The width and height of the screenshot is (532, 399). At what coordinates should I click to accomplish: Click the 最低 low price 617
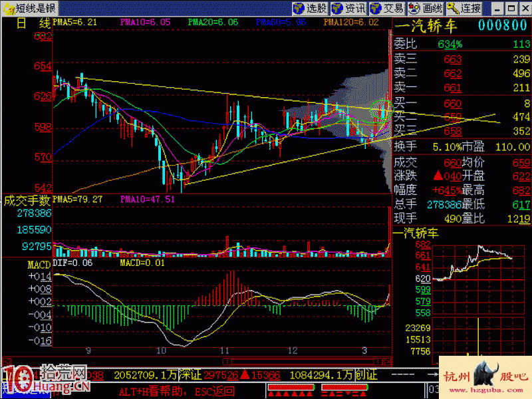(521, 205)
